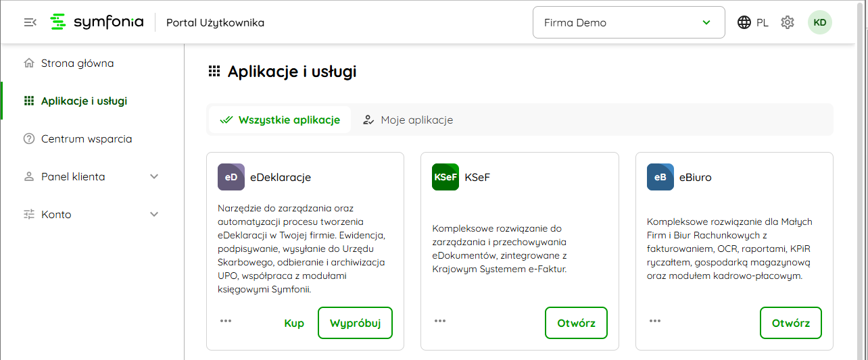The width and height of the screenshot is (868, 360).
Task: Switch to Moje aplikacje tab
Action: [408, 120]
